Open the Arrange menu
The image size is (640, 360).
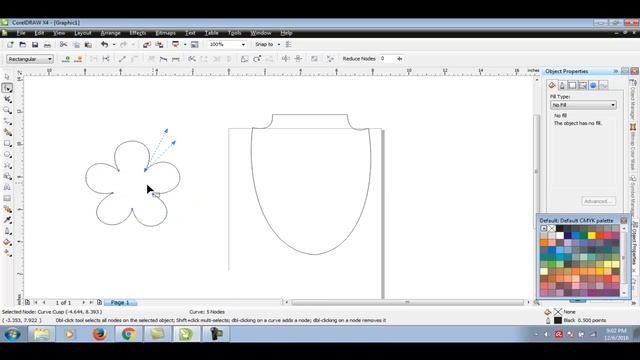coord(110,33)
